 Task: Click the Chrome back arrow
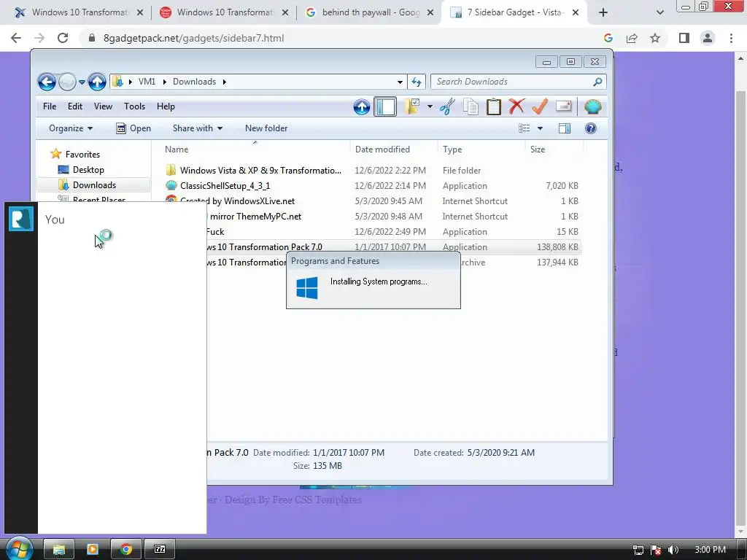[x=16, y=38]
